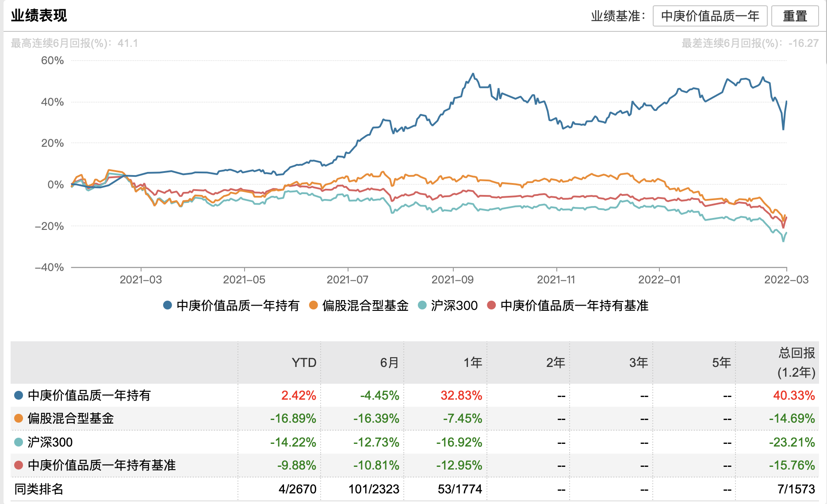Viewport: 827px width, 504px height.
Task: Click orange dot beside 偏股混合型基金 table row
Action: click(19, 418)
